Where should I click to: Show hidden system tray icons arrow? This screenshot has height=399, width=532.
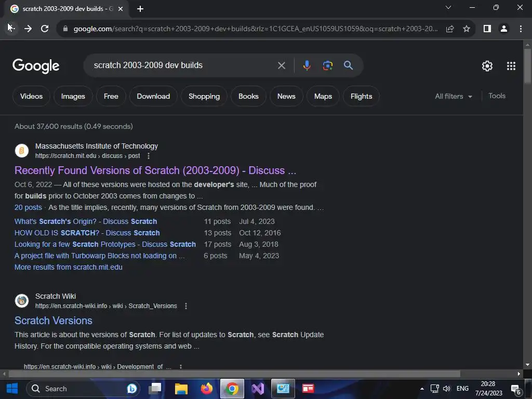[422, 389]
